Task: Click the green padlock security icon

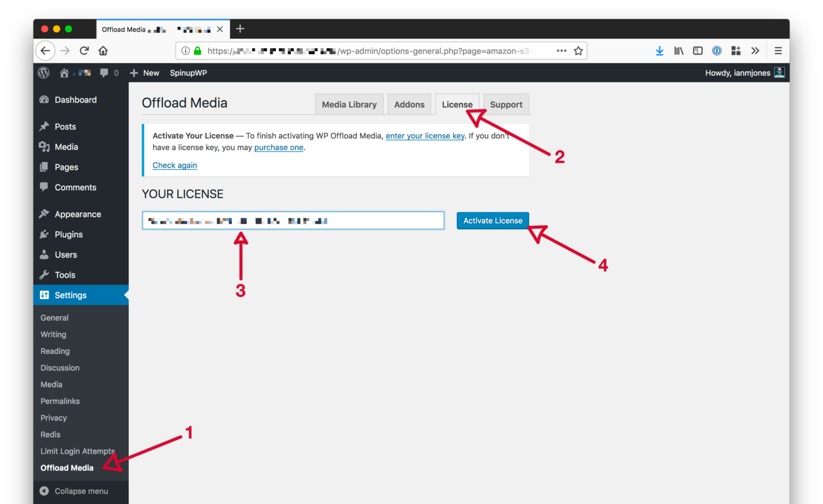Action: tap(197, 51)
